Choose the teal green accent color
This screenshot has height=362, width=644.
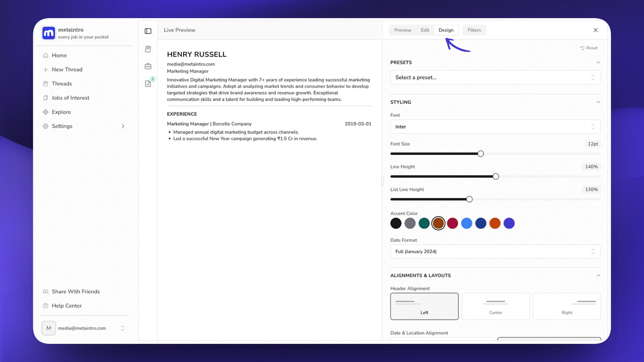pos(424,224)
